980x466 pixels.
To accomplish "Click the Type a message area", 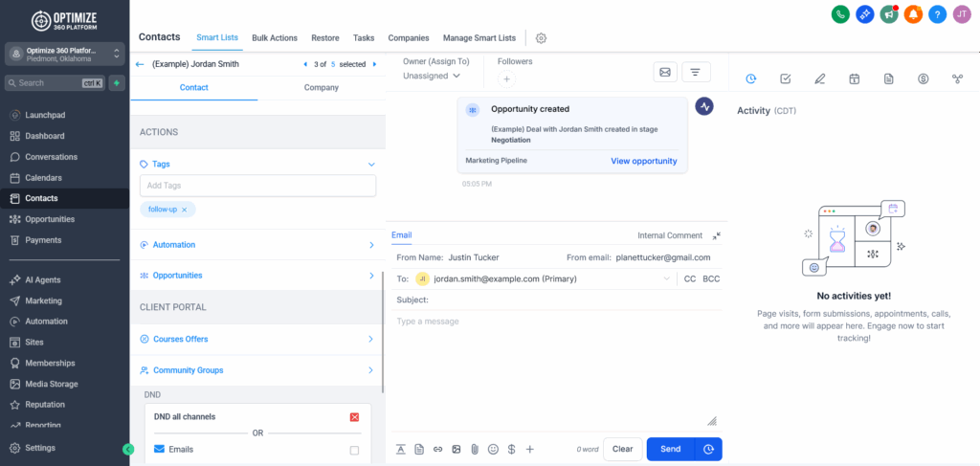I will pos(558,368).
